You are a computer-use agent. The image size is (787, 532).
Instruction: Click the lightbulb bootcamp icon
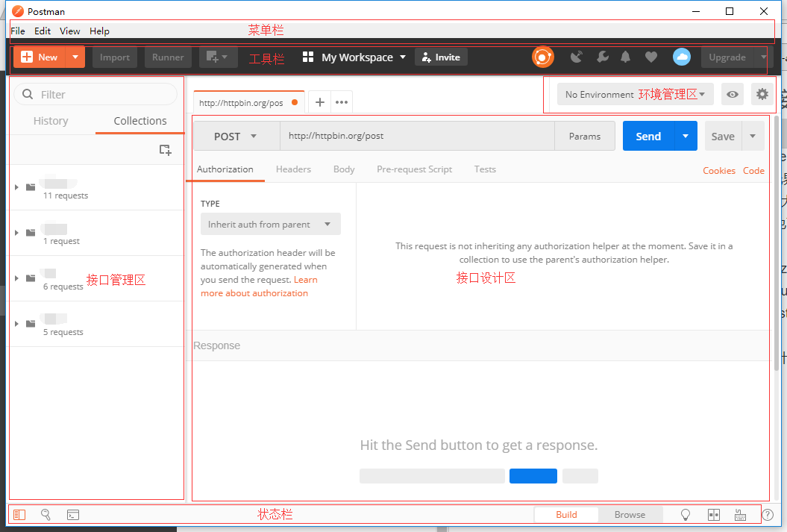(x=685, y=514)
